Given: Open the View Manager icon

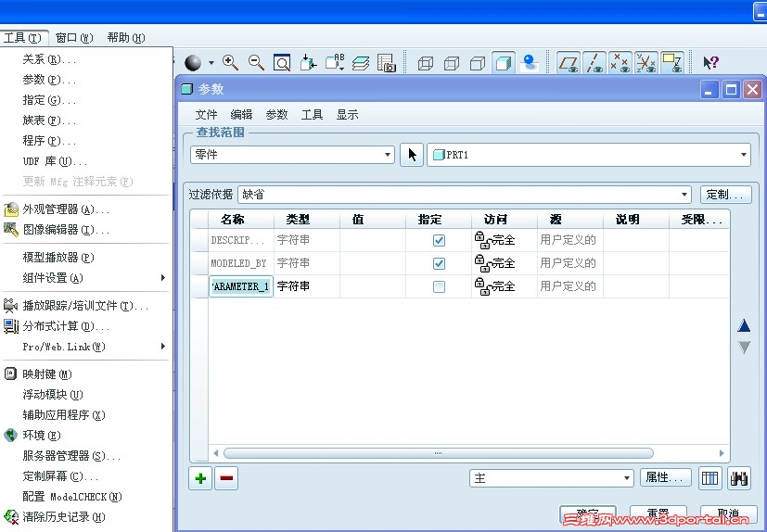Looking at the screenshot, I should pyautogui.click(x=387, y=63).
